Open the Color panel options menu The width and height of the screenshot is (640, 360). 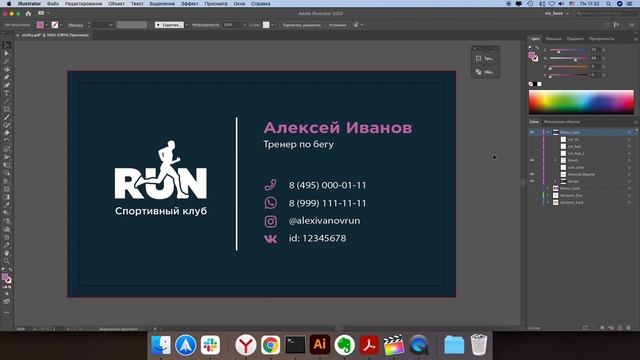(636, 39)
